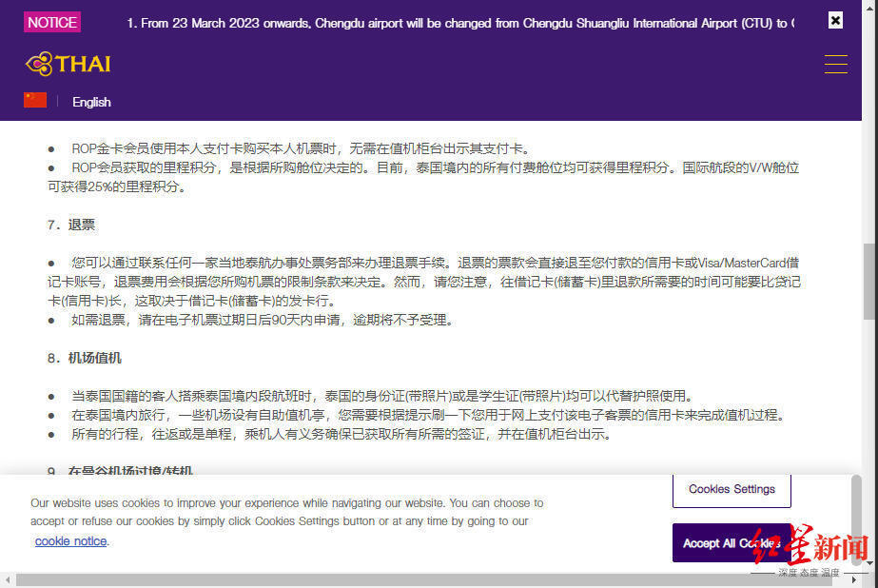The width and height of the screenshot is (878, 588).
Task: Click the right arrow of horizontal scrollbar
Action: 854,580
